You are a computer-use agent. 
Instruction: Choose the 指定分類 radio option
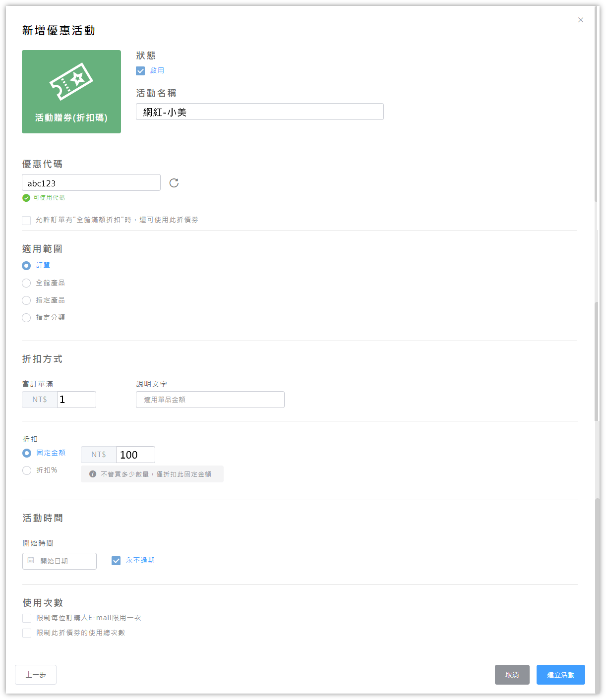(26, 318)
